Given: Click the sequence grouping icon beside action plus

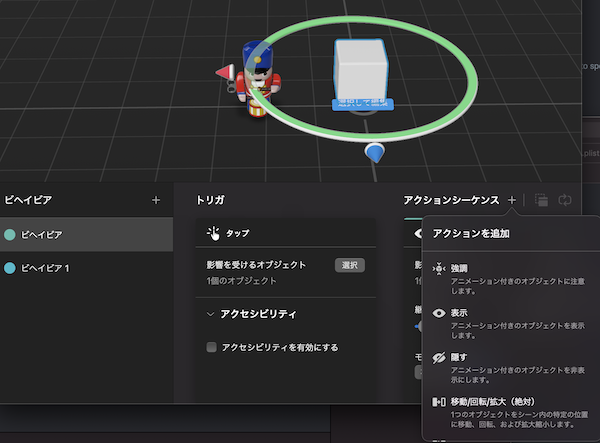Looking at the screenshot, I should tap(541, 200).
